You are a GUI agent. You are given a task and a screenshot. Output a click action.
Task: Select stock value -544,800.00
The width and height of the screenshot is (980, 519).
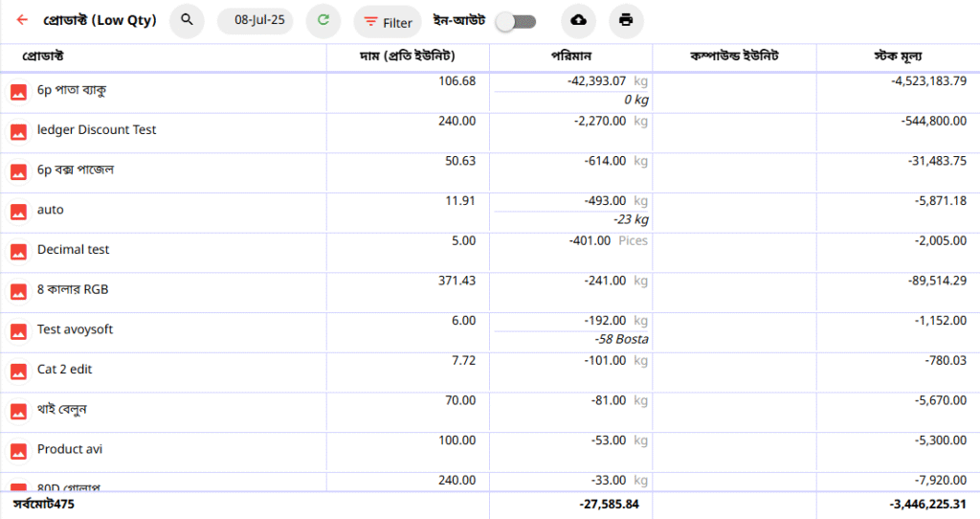tap(934, 122)
